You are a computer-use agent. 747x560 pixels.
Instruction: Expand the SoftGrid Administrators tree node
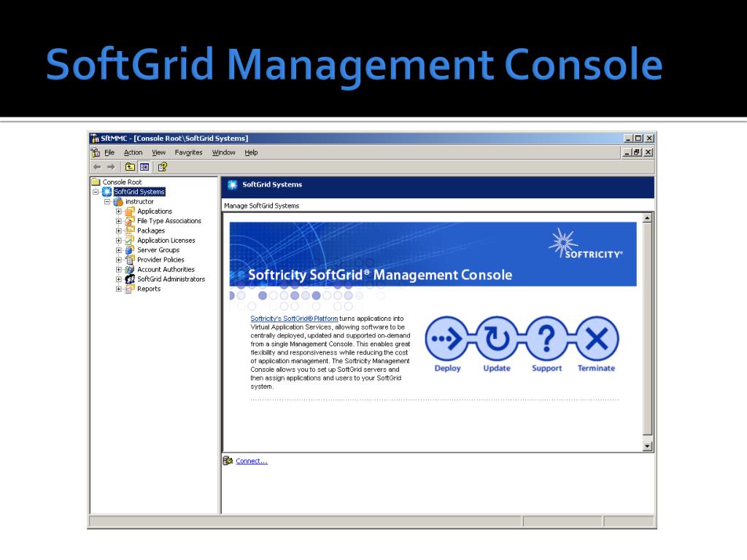click(119, 279)
